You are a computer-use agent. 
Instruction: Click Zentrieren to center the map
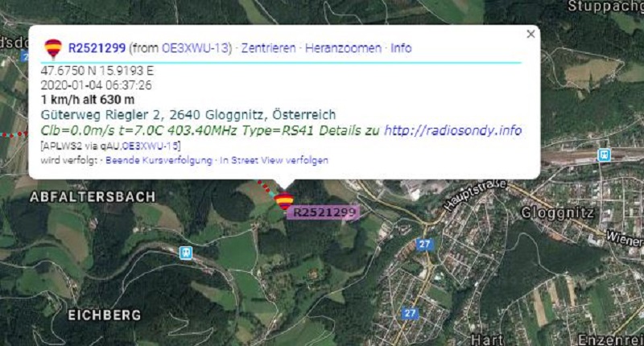[268, 48]
